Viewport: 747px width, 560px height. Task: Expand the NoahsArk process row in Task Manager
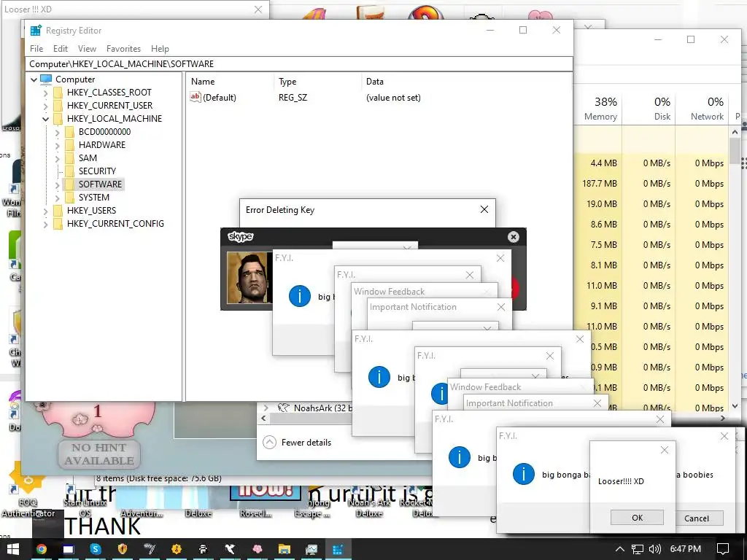266,408
